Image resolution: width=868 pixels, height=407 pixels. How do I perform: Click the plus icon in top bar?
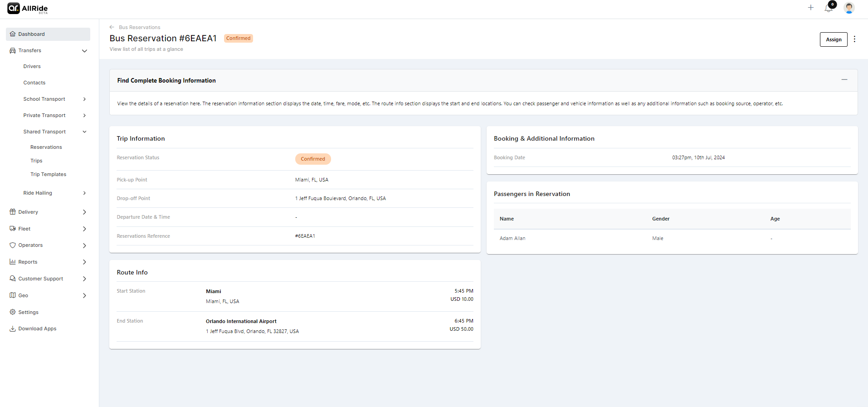[811, 8]
